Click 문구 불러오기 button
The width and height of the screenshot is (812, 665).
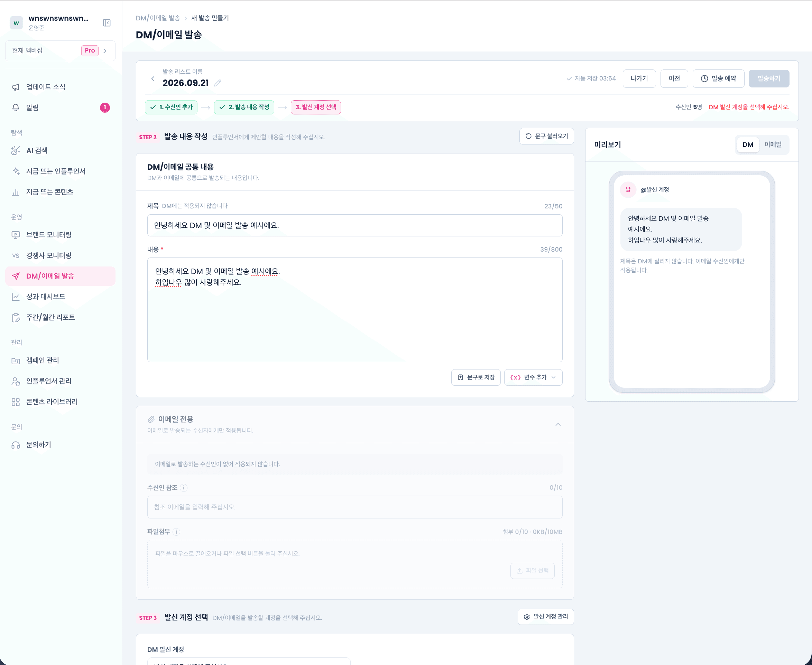click(546, 136)
